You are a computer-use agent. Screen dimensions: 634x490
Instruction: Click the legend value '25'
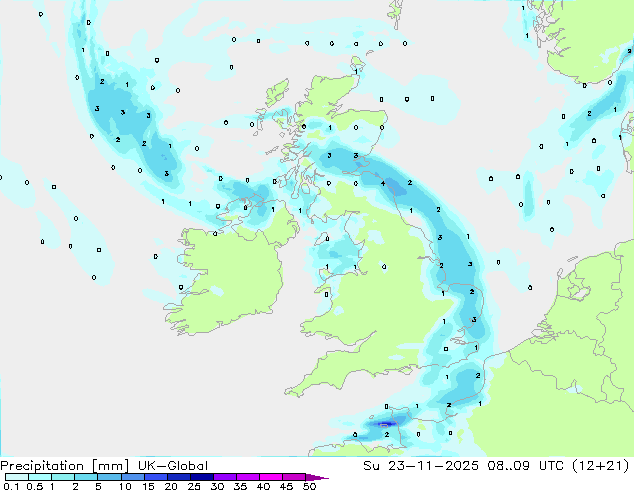click(x=194, y=486)
